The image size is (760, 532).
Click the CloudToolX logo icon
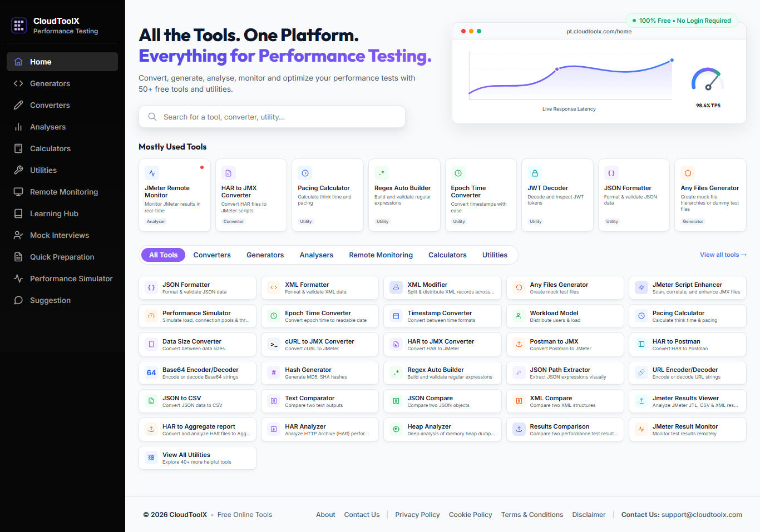(x=19, y=26)
